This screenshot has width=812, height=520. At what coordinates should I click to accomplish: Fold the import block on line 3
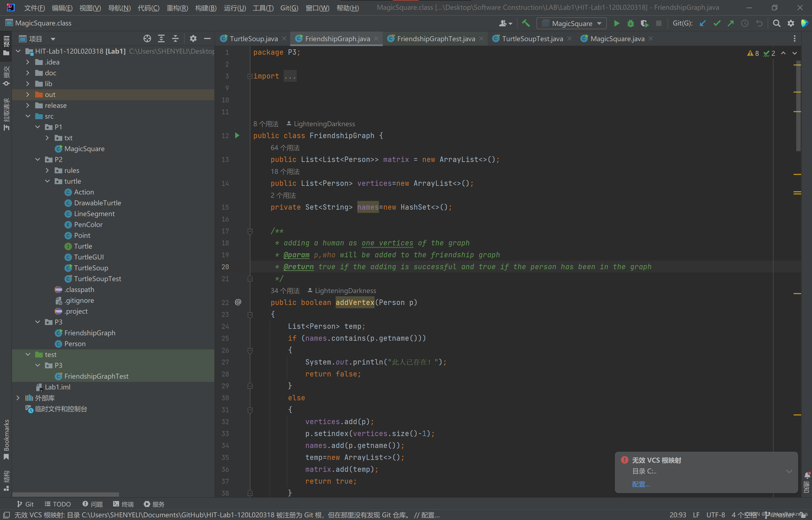click(x=250, y=76)
